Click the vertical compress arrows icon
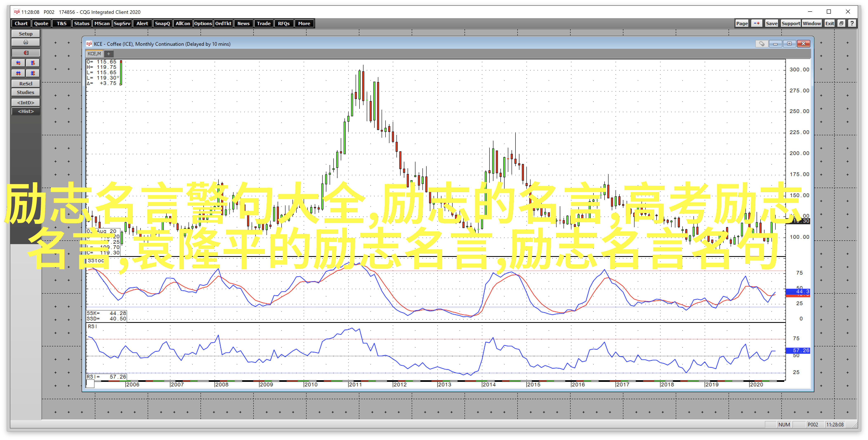The height and width of the screenshot is (440, 868). tap(33, 73)
